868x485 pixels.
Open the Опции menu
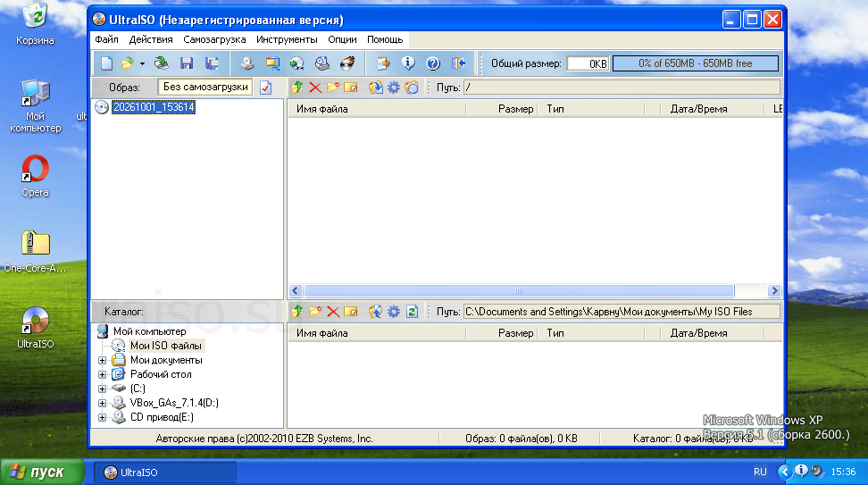coord(342,39)
